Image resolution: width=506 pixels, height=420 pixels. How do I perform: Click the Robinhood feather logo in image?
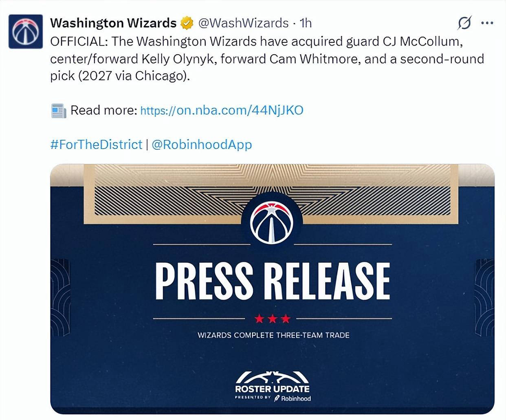277,398
